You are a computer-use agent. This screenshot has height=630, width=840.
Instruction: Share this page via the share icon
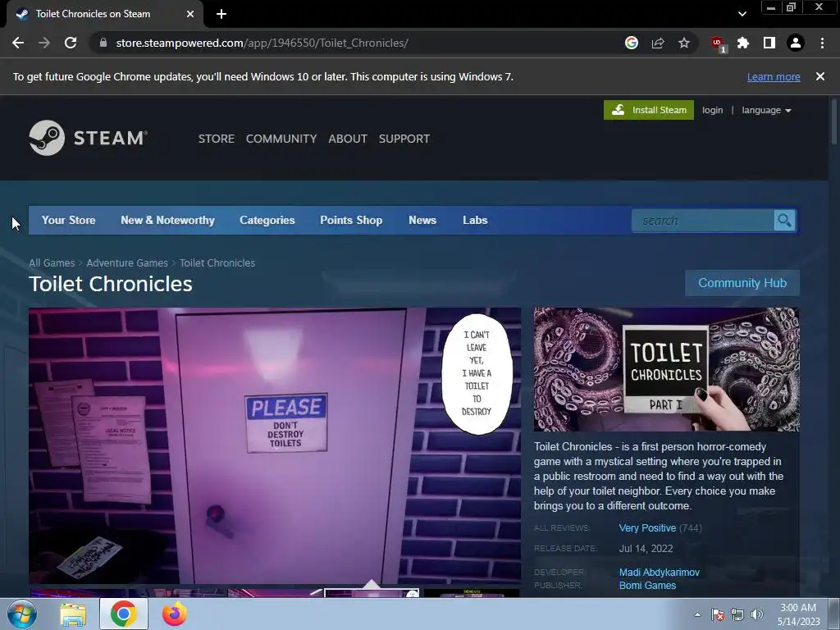658,43
